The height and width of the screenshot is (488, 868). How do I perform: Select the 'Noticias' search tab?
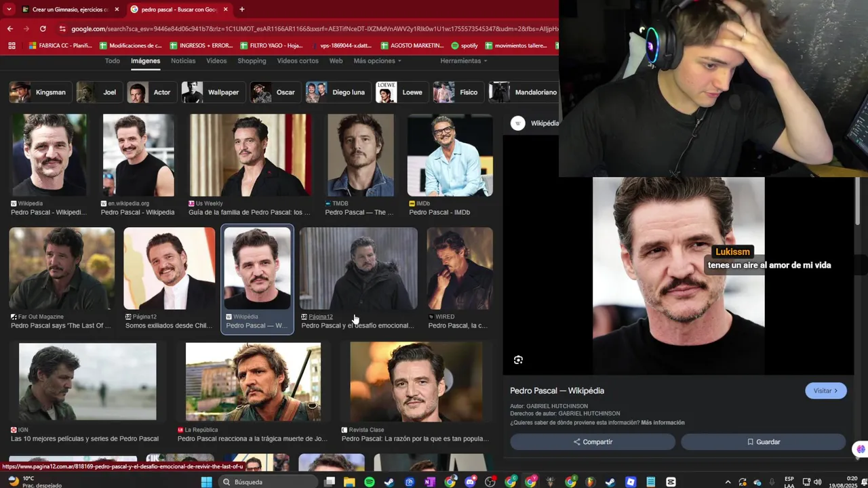(x=183, y=61)
